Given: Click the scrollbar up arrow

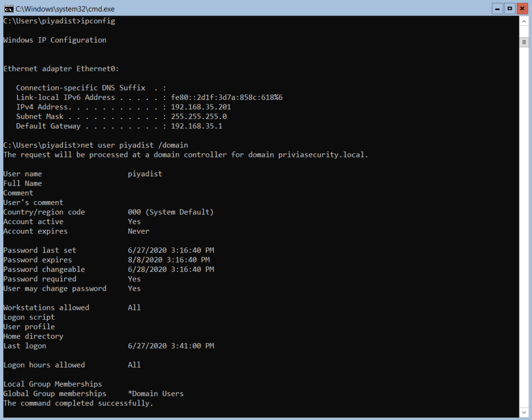Looking at the screenshot, I should click(524, 21).
